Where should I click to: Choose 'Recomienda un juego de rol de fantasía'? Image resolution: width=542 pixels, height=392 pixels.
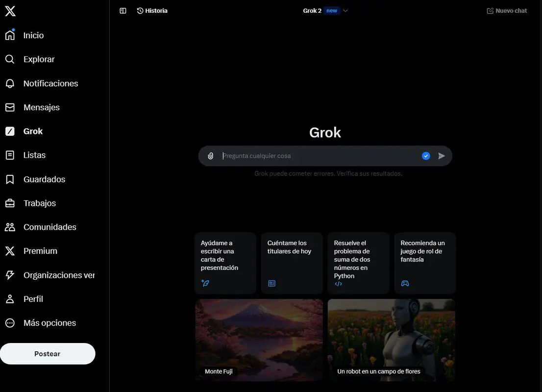(x=425, y=263)
